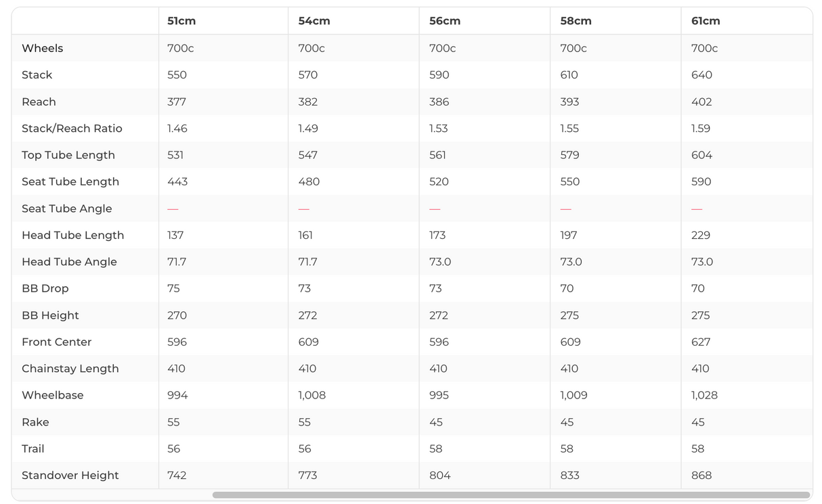
Task: Select the Seat Tube Angle row label
Action: pyautogui.click(x=66, y=208)
